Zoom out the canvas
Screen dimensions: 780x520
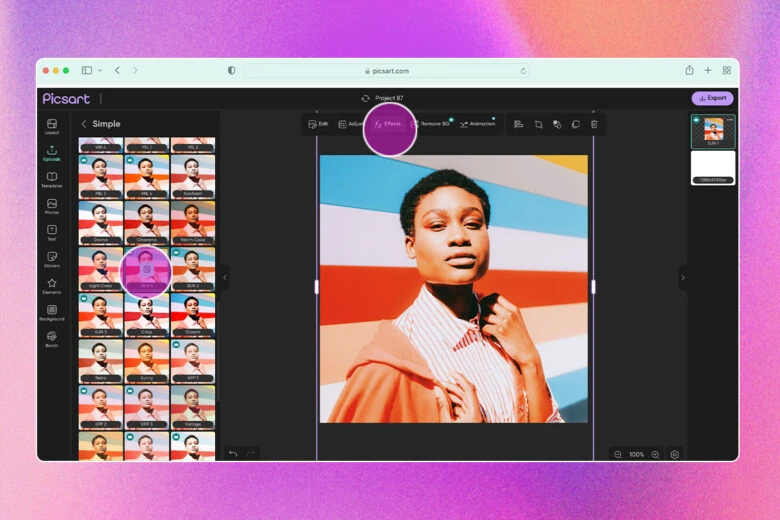618,454
